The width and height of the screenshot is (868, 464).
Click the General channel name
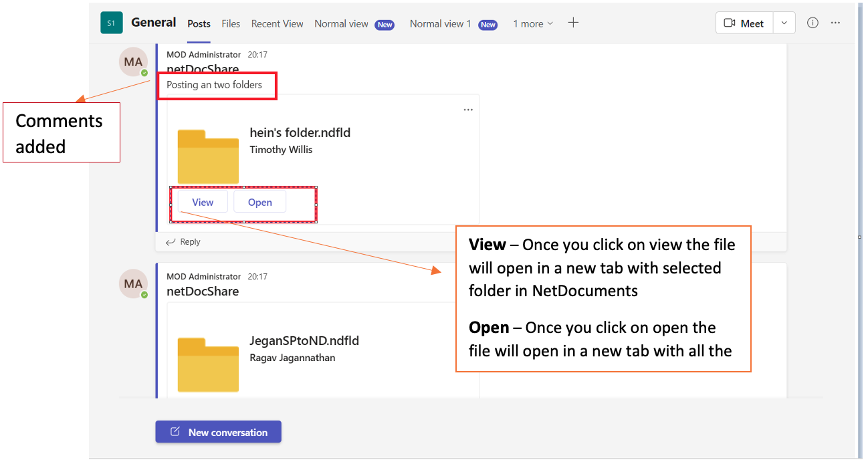pyautogui.click(x=153, y=22)
